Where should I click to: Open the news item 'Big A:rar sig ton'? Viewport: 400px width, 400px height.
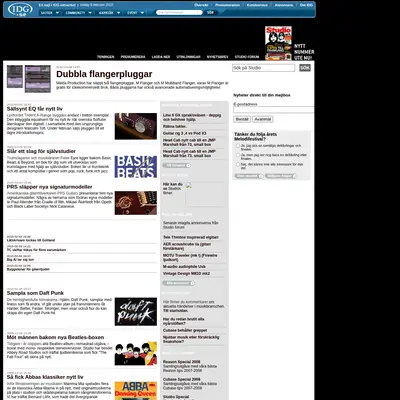click(20, 259)
